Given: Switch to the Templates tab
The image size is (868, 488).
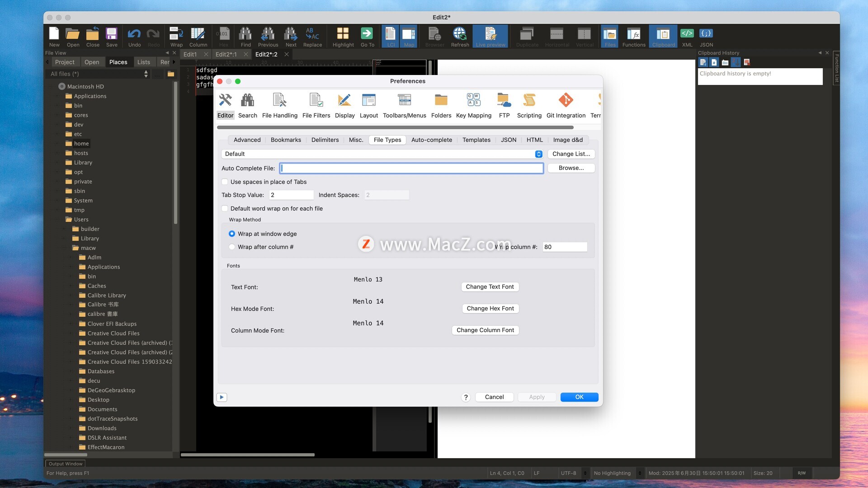Looking at the screenshot, I should coord(476,140).
